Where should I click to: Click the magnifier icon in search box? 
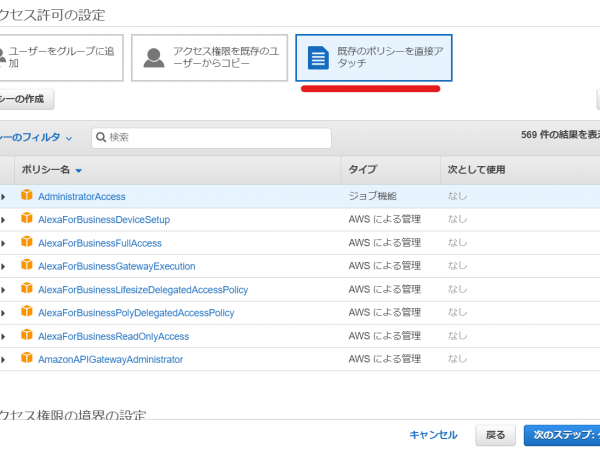pos(101,137)
